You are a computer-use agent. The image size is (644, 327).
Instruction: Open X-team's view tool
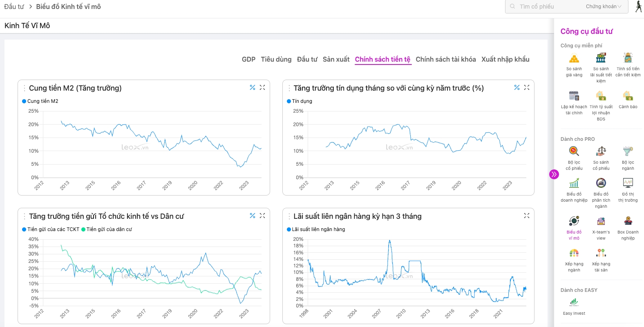point(601,228)
